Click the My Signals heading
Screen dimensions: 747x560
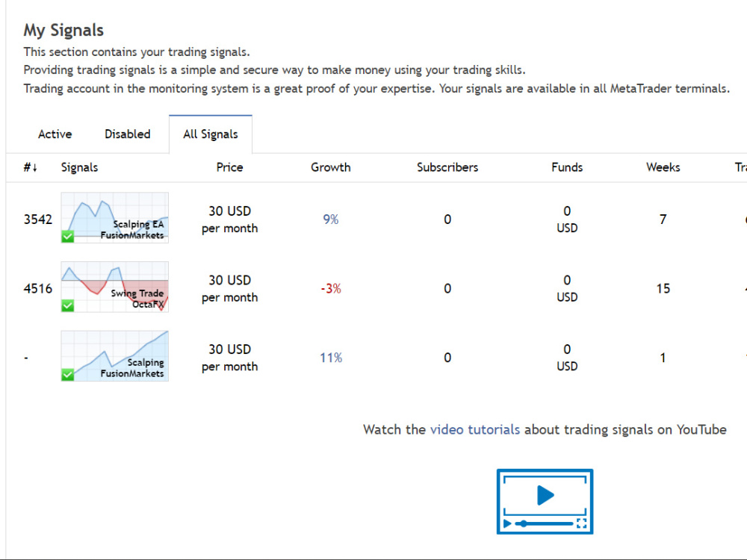[x=63, y=31]
